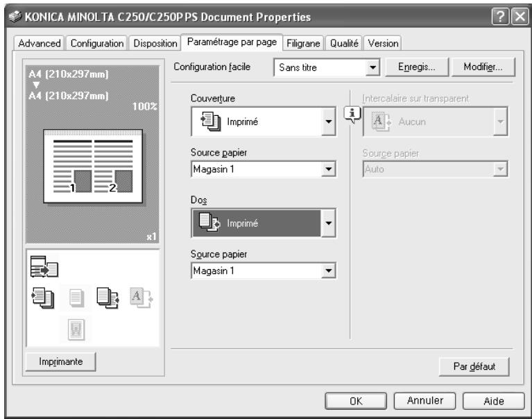532x419 pixels.
Task: Click the grayed watermark W icon
Action: click(76, 329)
